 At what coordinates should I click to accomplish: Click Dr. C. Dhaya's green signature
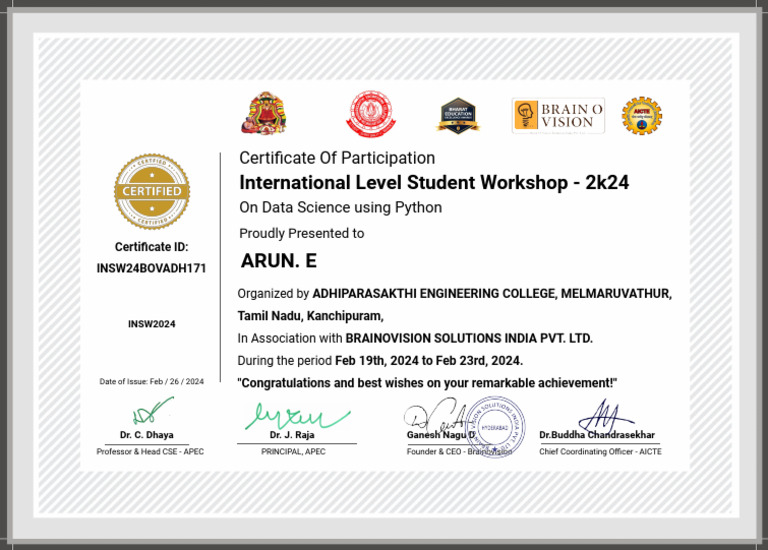coord(152,411)
